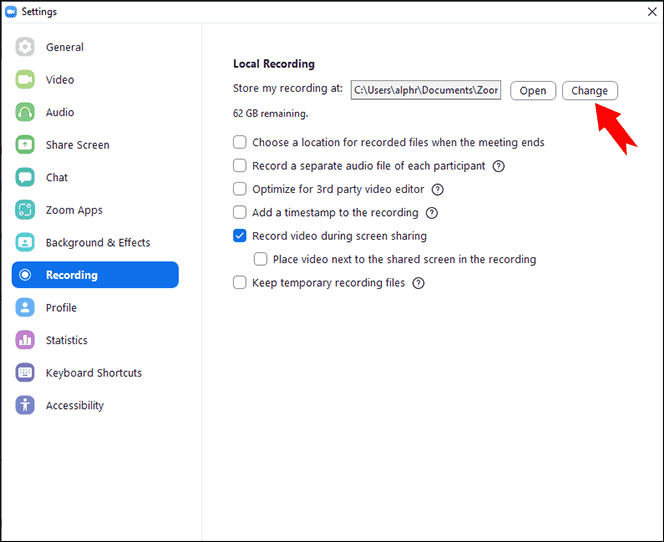Select Share Screen settings
Image resolution: width=664 pixels, height=542 pixels.
tap(95, 145)
